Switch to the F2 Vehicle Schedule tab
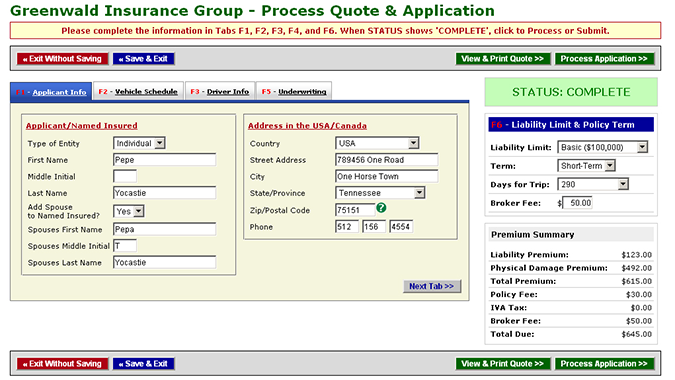The height and width of the screenshot is (380, 675). click(138, 91)
